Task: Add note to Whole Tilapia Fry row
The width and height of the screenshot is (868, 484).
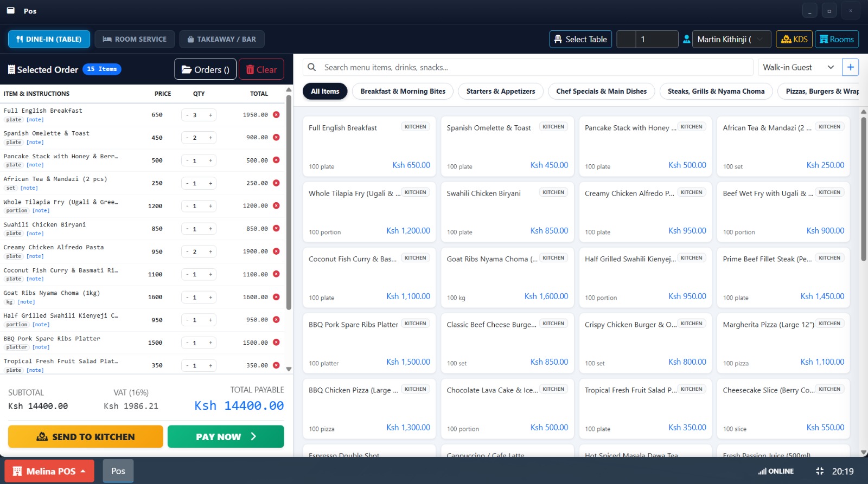Action: pyautogui.click(x=41, y=210)
